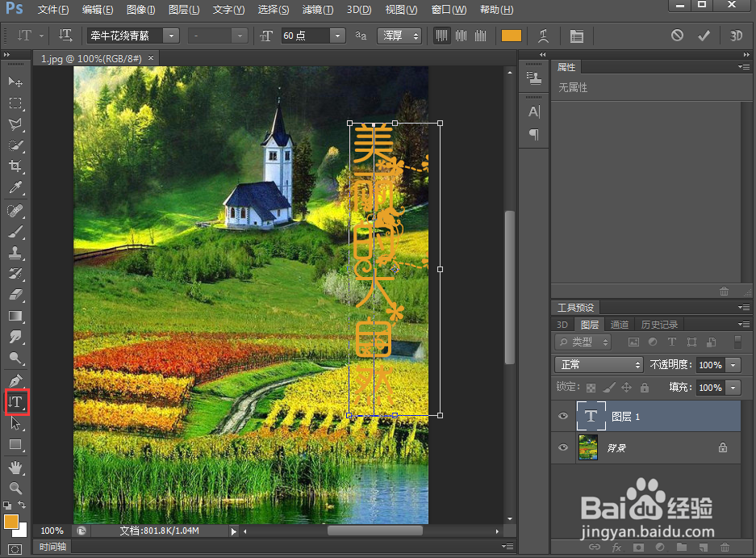The width and height of the screenshot is (756, 558).
Task: Select the Healing Brush tool
Action: [x=15, y=211]
